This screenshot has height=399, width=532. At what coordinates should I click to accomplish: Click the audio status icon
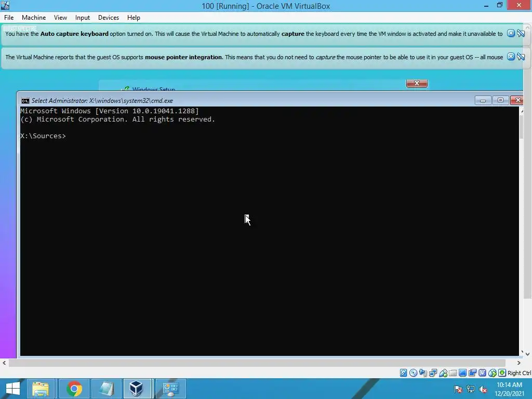[423, 373]
